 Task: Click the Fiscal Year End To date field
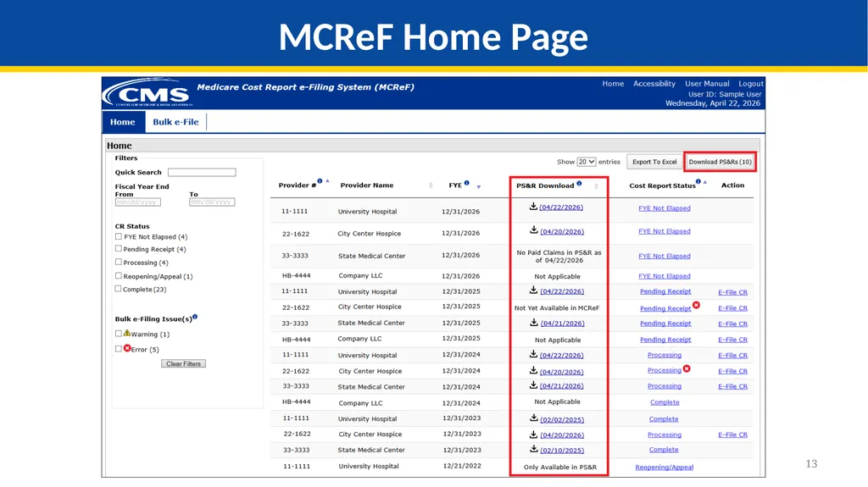pos(212,202)
